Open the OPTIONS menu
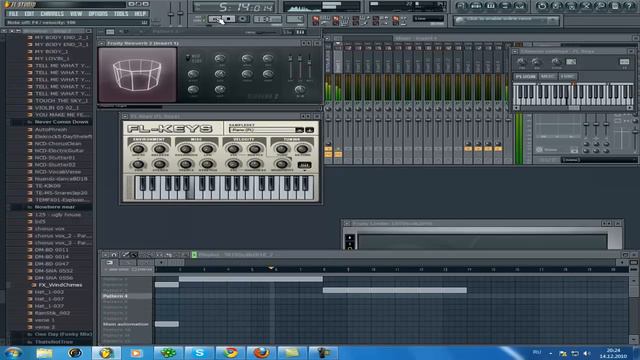Image resolution: width=640 pixels, height=360 pixels. (98, 13)
